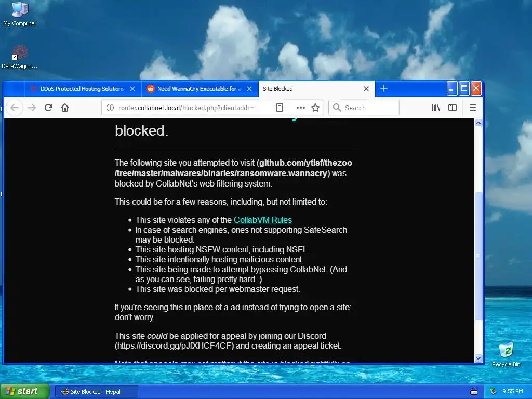Click the search magnifier icon
The width and height of the screenshot is (532, 399).
(x=337, y=108)
